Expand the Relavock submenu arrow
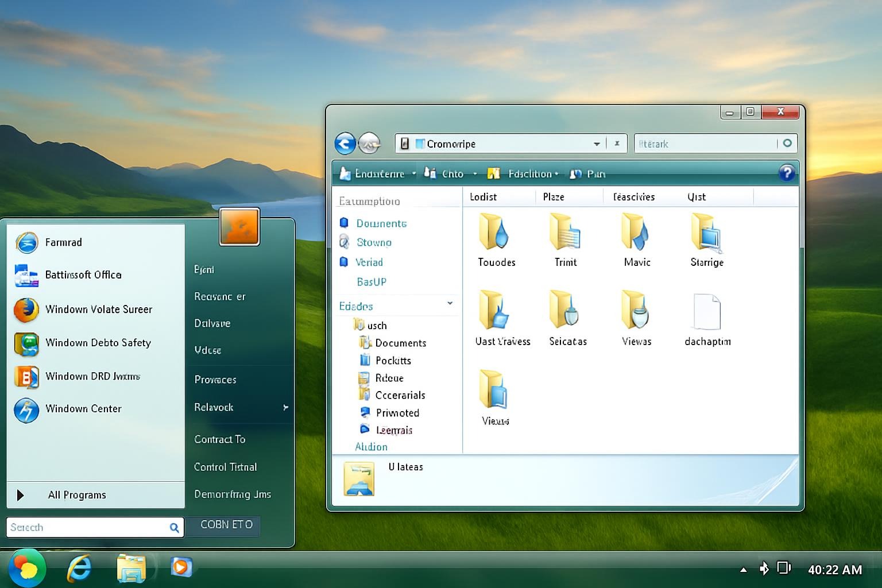 [x=285, y=408]
